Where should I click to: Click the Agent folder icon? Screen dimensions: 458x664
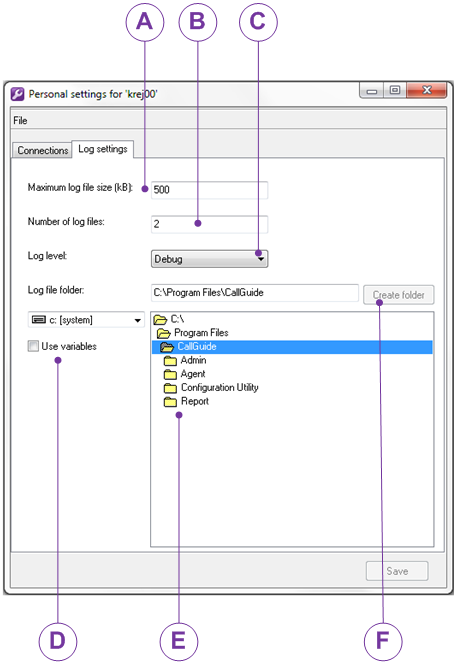pos(170,374)
